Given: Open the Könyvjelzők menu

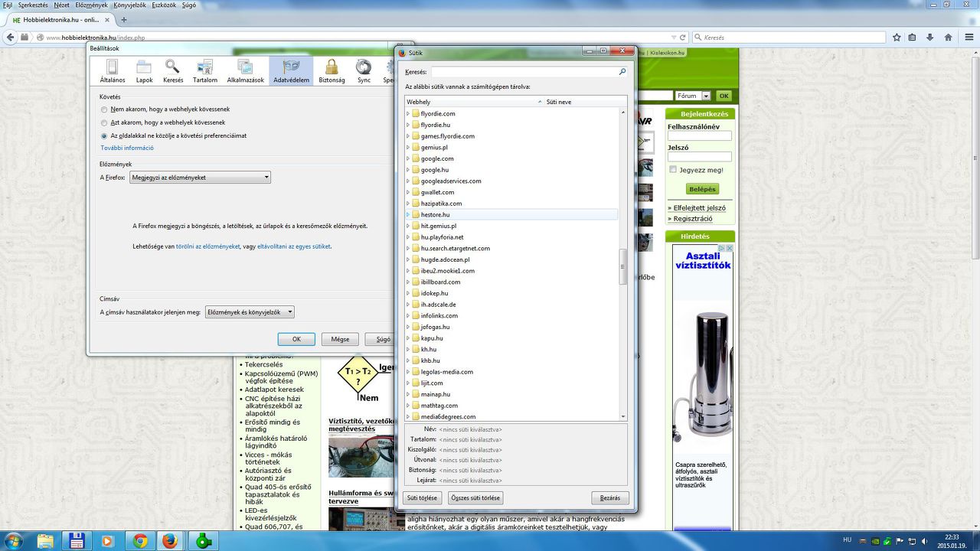Looking at the screenshot, I should tap(130, 5).
